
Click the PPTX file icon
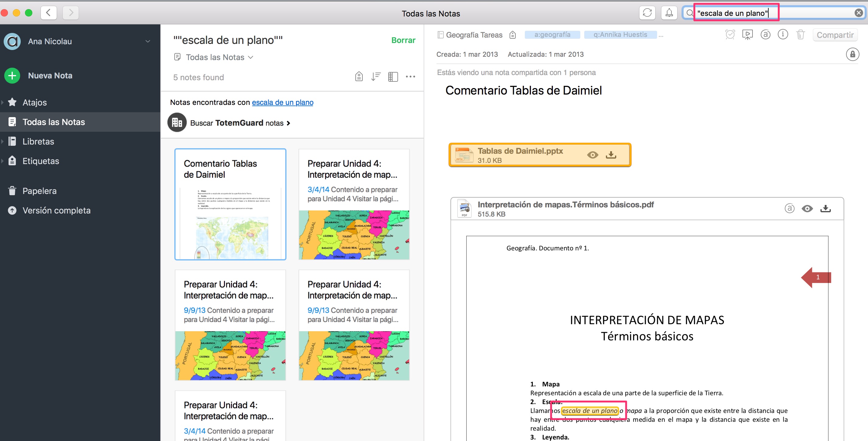tap(464, 155)
